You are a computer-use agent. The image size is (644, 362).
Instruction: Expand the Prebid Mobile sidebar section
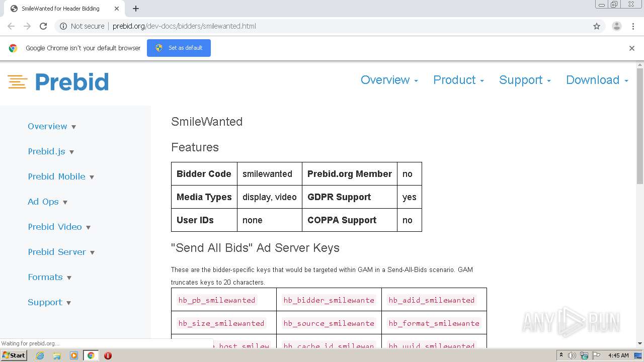61,176
